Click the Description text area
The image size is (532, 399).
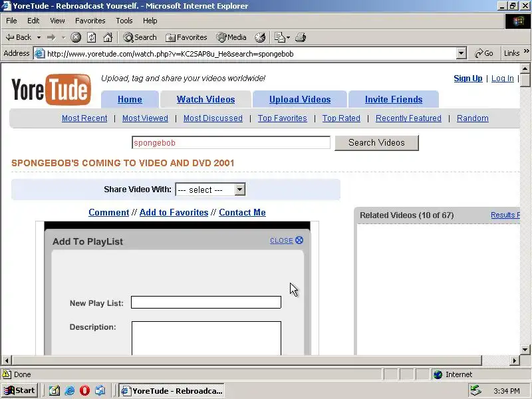(206, 338)
